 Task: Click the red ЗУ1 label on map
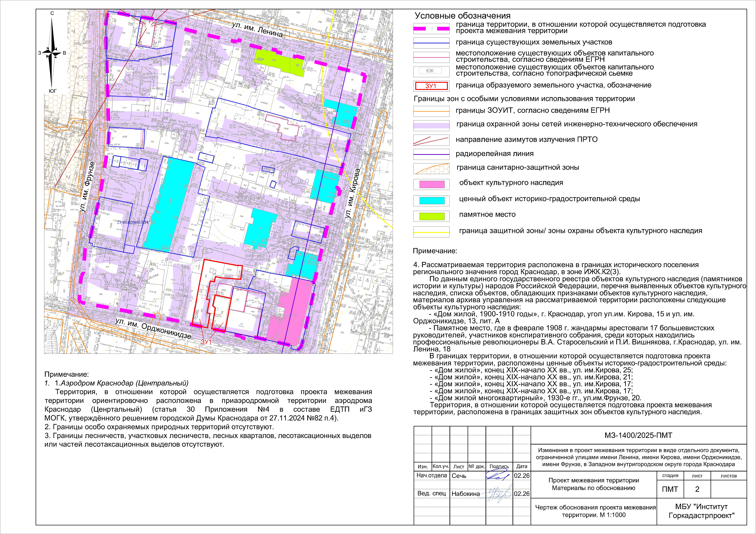206,342
